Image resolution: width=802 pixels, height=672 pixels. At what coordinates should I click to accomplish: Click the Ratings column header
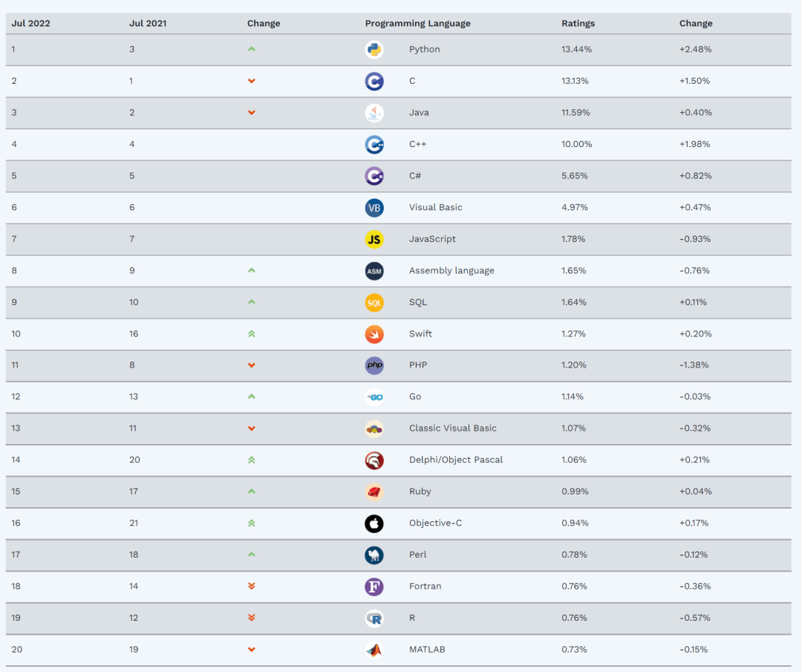click(578, 23)
